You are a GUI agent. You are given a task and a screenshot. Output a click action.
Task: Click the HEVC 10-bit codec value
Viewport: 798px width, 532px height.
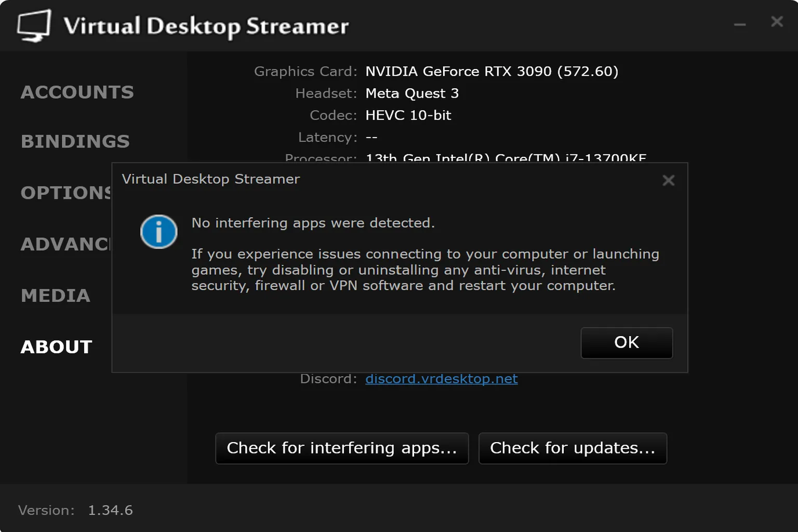[x=408, y=115]
